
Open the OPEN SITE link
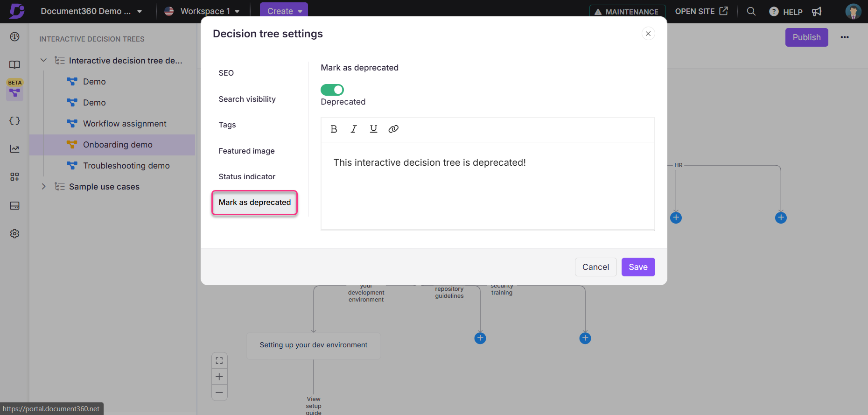tap(701, 11)
